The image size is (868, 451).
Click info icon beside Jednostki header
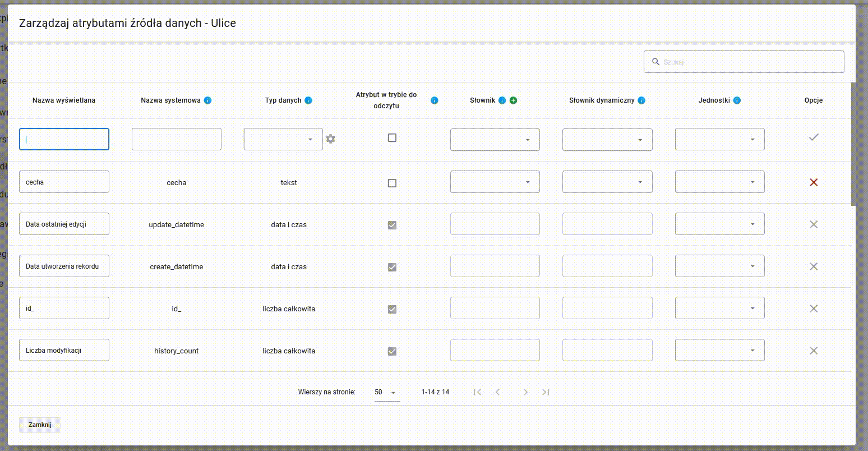tap(737, 100)
